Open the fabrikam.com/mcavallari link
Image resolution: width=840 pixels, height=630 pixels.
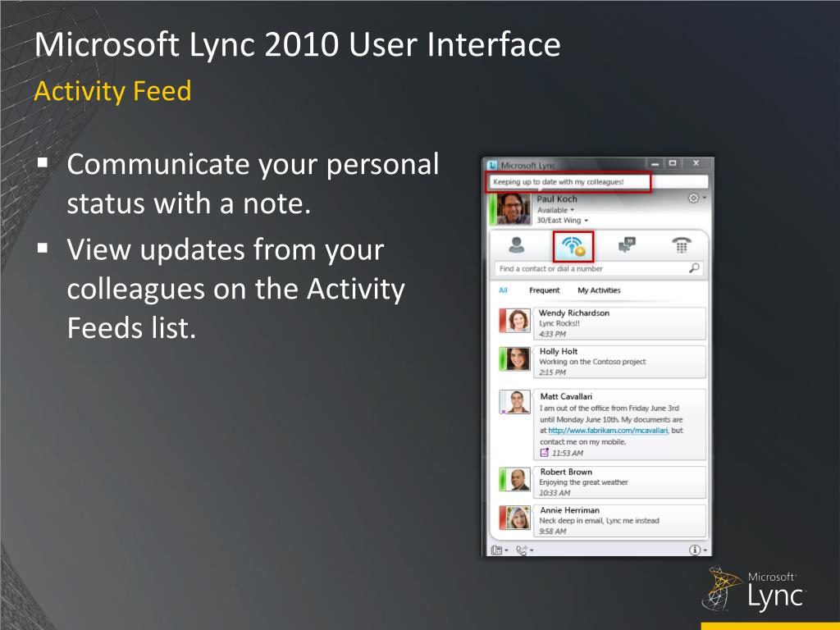click(608, 430)
